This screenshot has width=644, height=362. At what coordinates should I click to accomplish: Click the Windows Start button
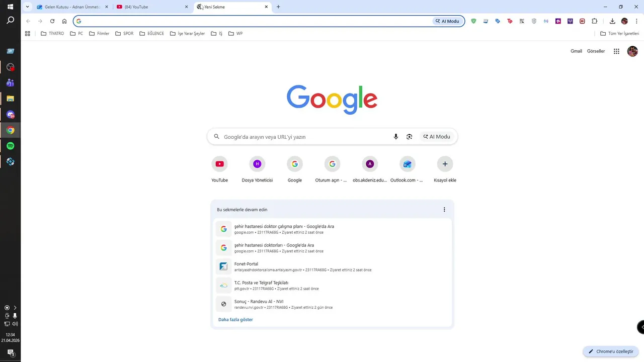click(11, 7)
